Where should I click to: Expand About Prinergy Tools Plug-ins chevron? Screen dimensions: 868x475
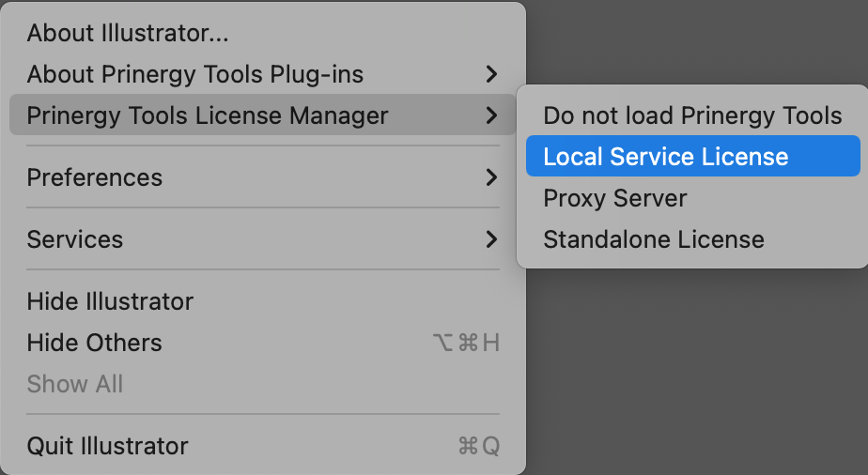tap(491, 74)
